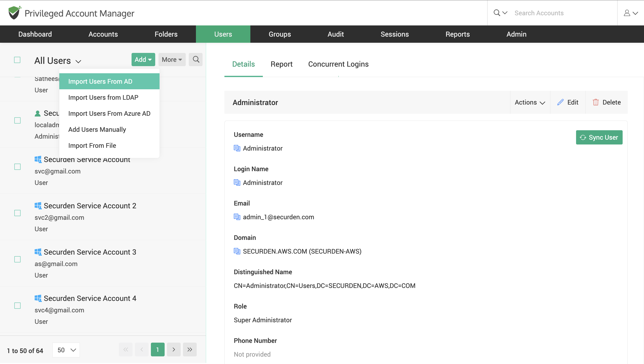Image resolution: width=644 pixels, height=364 pixels.
Task: Toggle the checkbox for Securden Service Account 3
Action: pos(18,259)
